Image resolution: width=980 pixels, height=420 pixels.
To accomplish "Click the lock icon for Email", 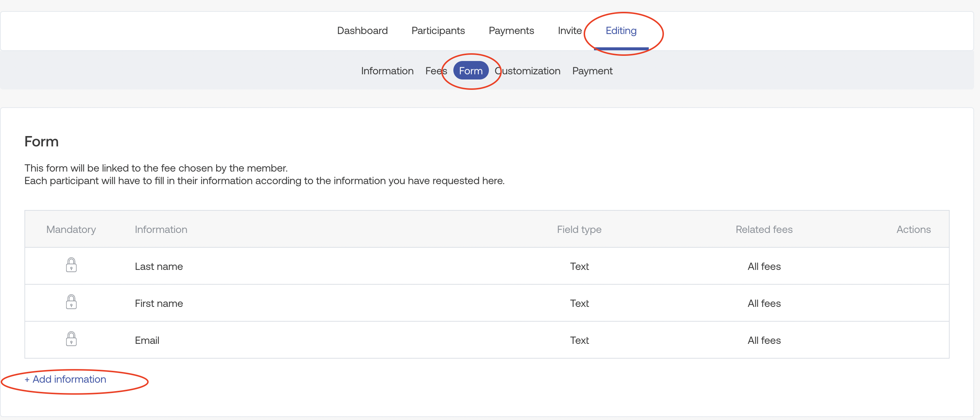I will [x=71, y=339].
